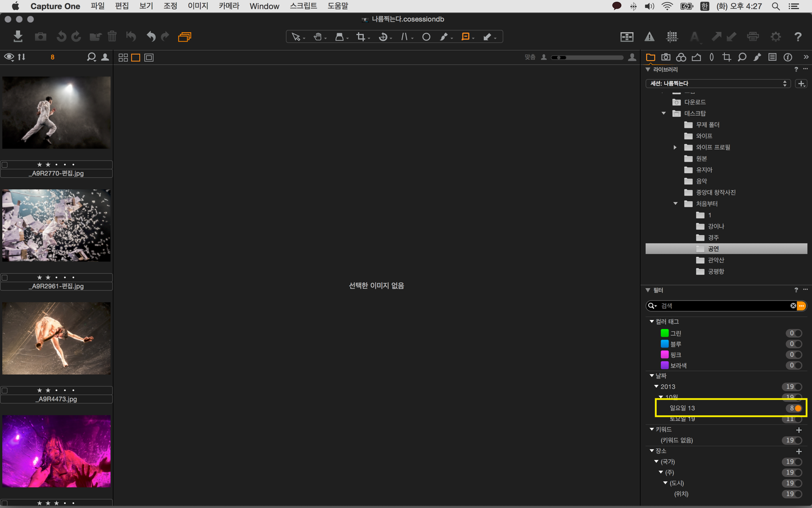Click the exposure warning triangle icon
Image resolution: width=812 pixels, height=508 pixels.
click(650, 37)
